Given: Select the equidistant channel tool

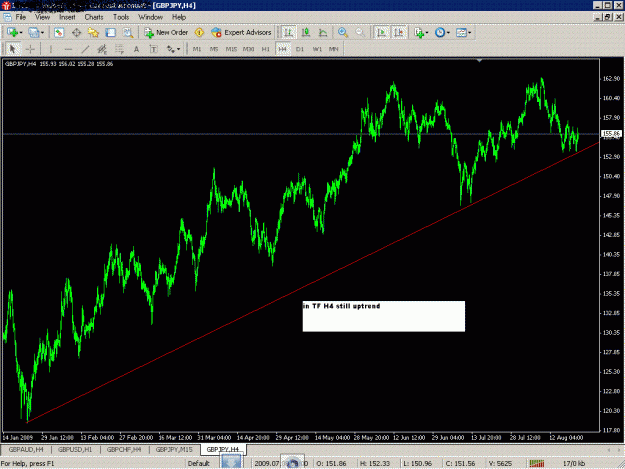Looking at the screenshot, I should tap(102, 49).
